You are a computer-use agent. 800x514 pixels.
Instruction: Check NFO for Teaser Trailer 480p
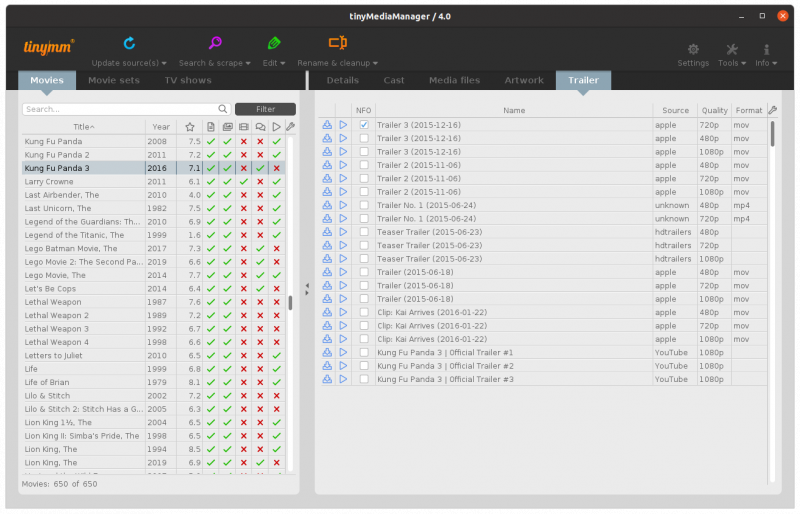coord(364,232)
